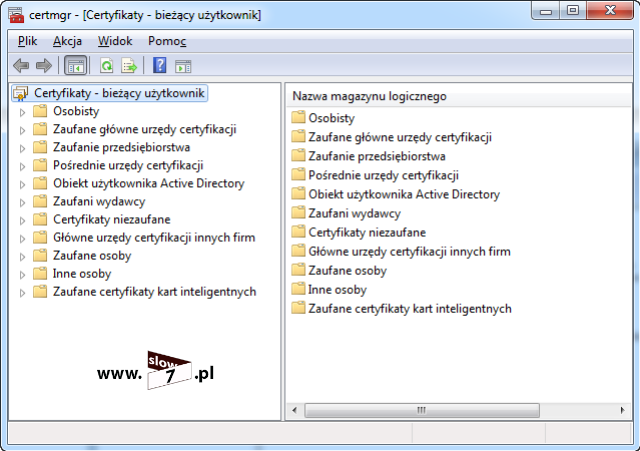Click the Osobisty folder icon in right pane
Screen dimensions: 640x451
pos(298,118)
